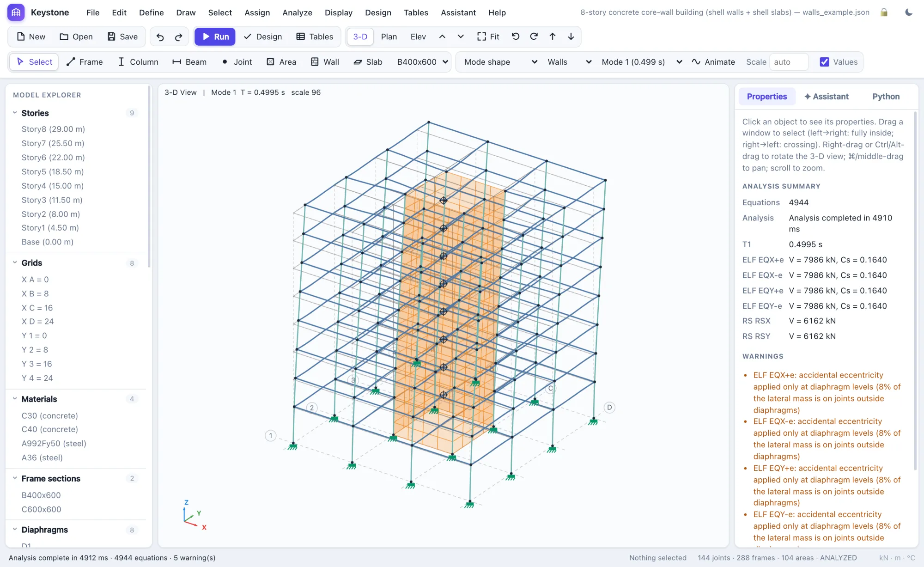Open the Design check button
Viewport: 924px width, 567px height.
[263, 37]
